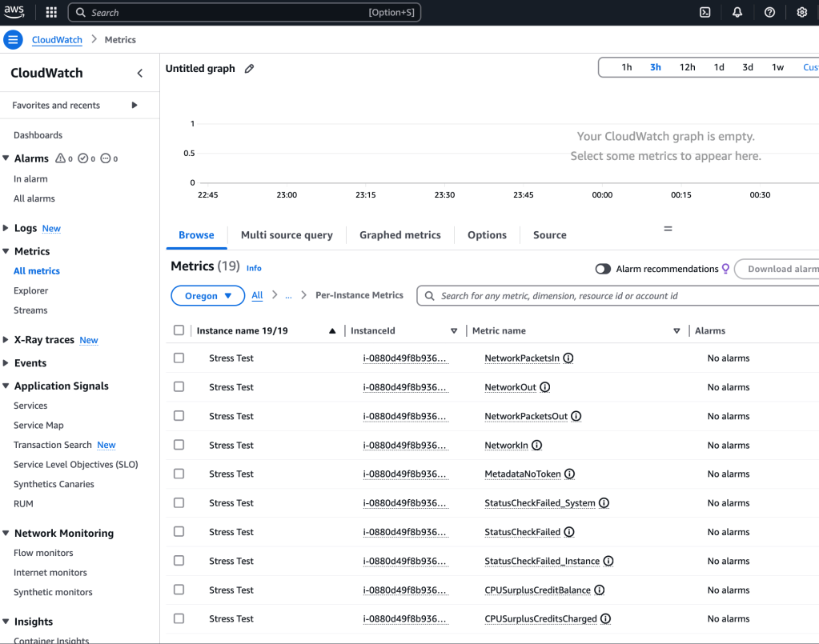819x644 pixels.
Task: Open the settings gear in header
Action: [x=801, y=12]
